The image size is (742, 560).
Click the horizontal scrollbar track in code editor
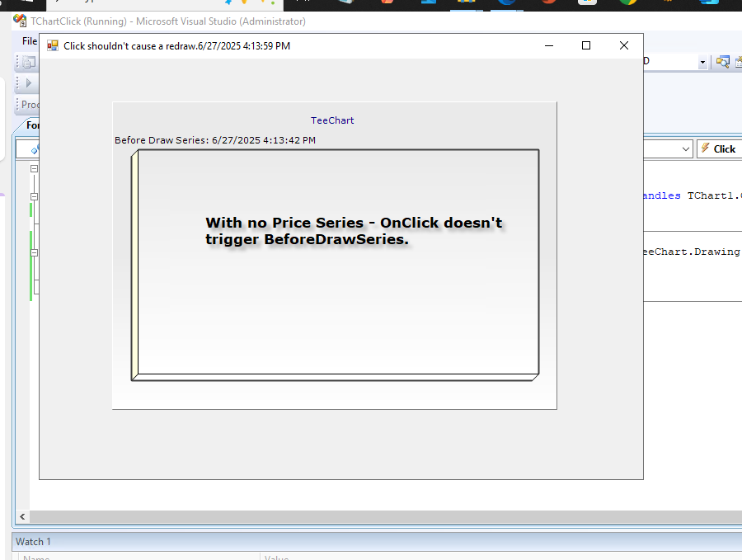point(386,516)
